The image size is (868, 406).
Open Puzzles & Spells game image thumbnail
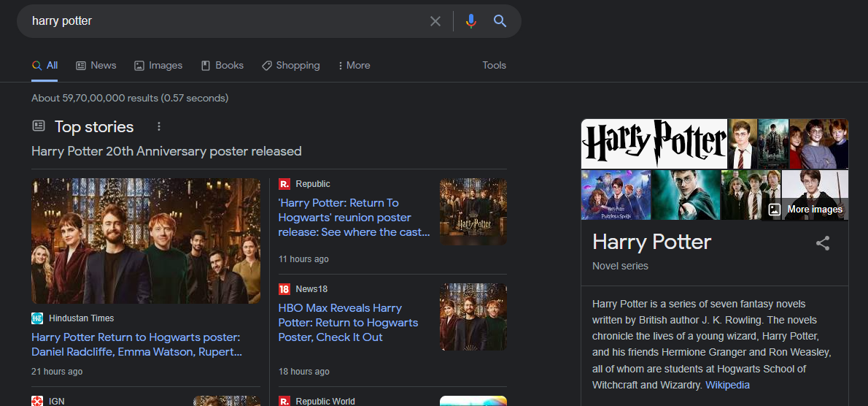616,195
